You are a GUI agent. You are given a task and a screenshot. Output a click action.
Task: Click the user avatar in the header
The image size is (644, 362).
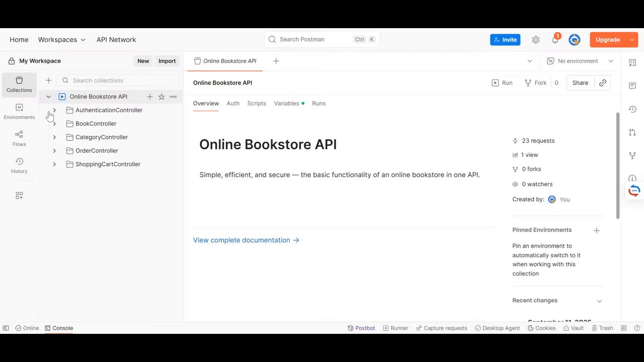(x=575, y=40)
